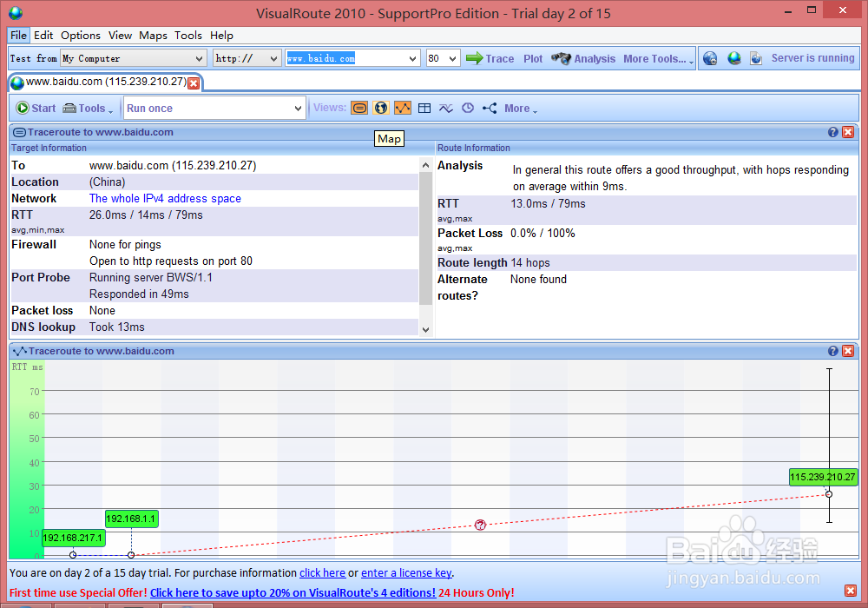The image size is (868, 608).
Task: Open The whole IPv4 address space link
Action: coord(165,198)
